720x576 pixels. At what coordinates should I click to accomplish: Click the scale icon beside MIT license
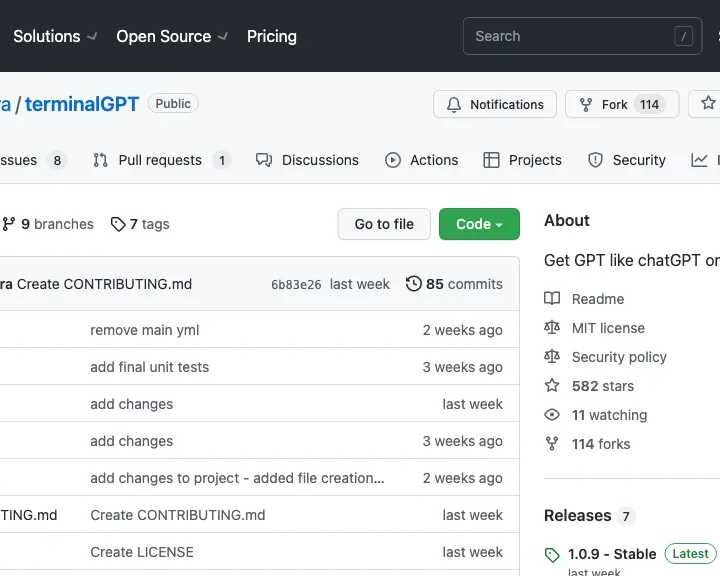tap(552, 328)
